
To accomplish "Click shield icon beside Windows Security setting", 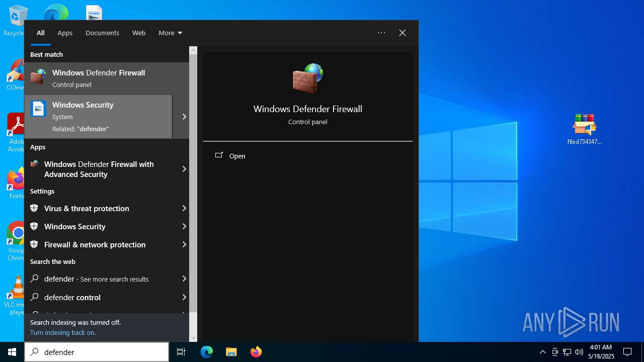I will (x=34, y=226).
